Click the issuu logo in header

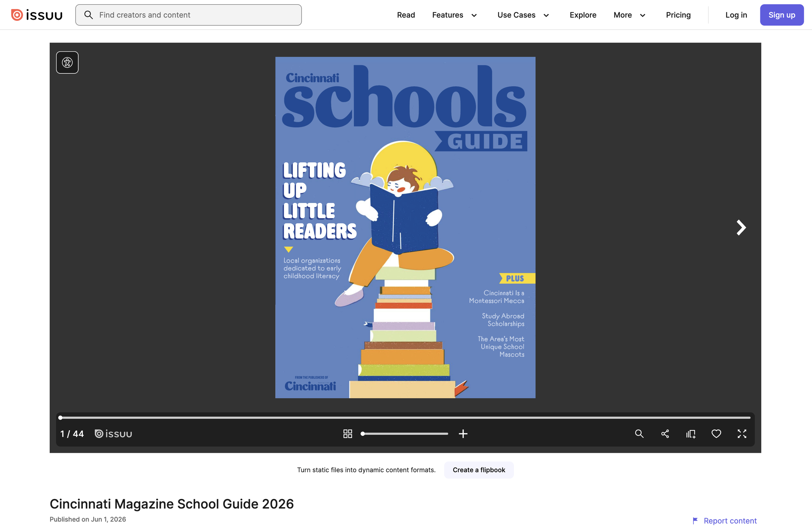tap(37, 15)
